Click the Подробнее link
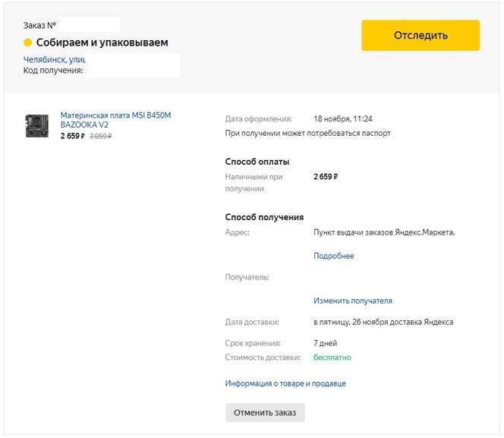This screenshot has width=504, height=438. tap(333, 256)
